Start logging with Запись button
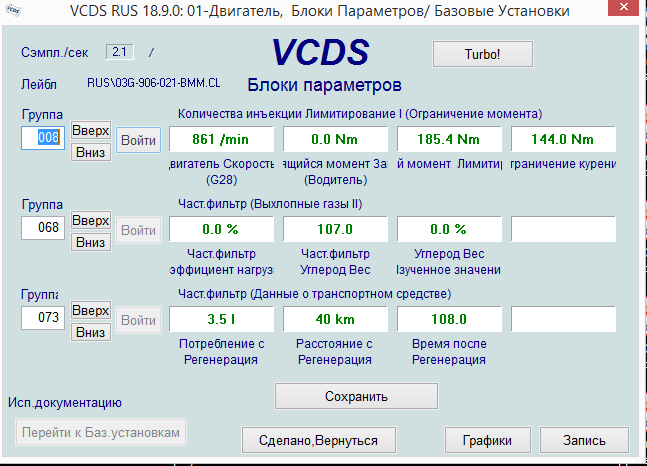The width and height of the screenshot is (647, 466). coord(584,440)
